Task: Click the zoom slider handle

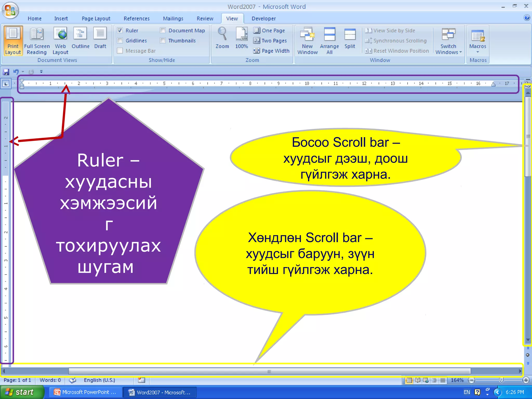Action: [x=502, y=381]
